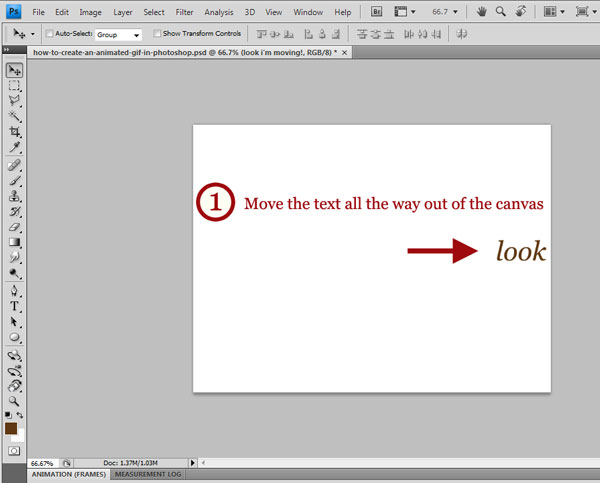The height and width of the screenshot is (483, 600).
Task: Select the Magic Wand tool
Action: [x=15, y=116]
